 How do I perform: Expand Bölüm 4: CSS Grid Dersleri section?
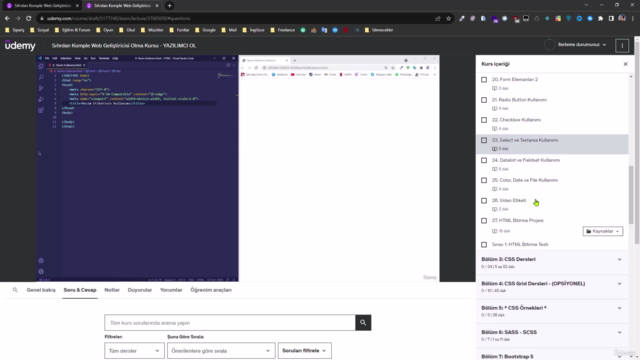(x=552, y=287)
